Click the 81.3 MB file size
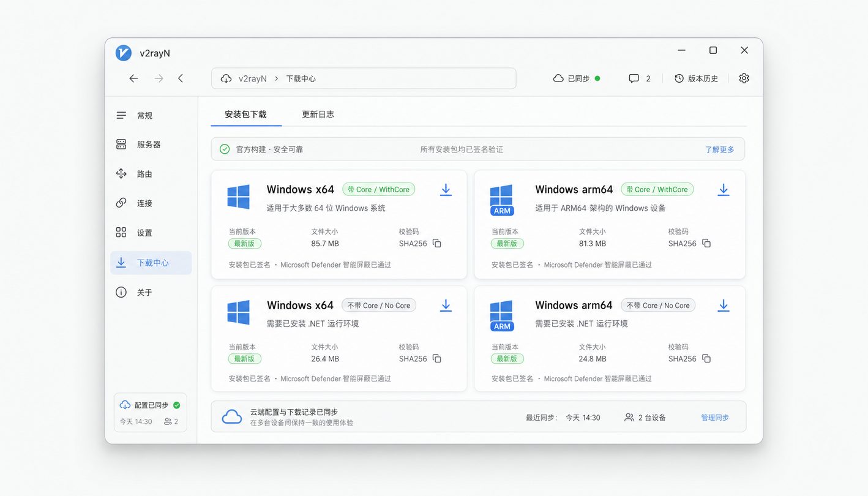 pos(593,244)
